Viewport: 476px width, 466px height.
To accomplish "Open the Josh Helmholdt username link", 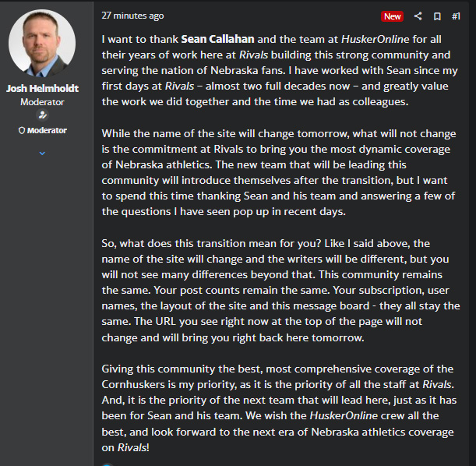I will pos(42,88).
